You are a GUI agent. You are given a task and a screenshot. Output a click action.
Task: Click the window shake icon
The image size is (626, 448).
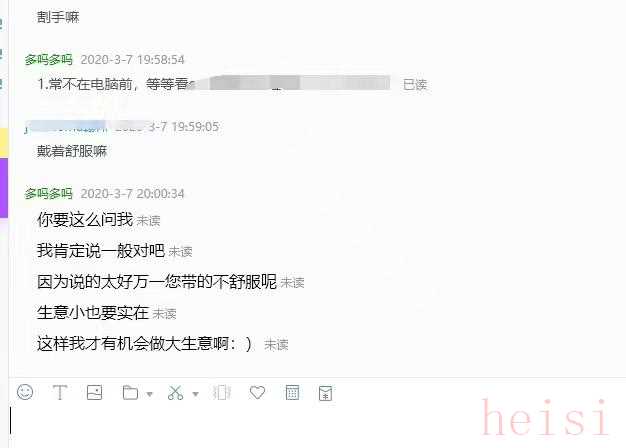222,392
